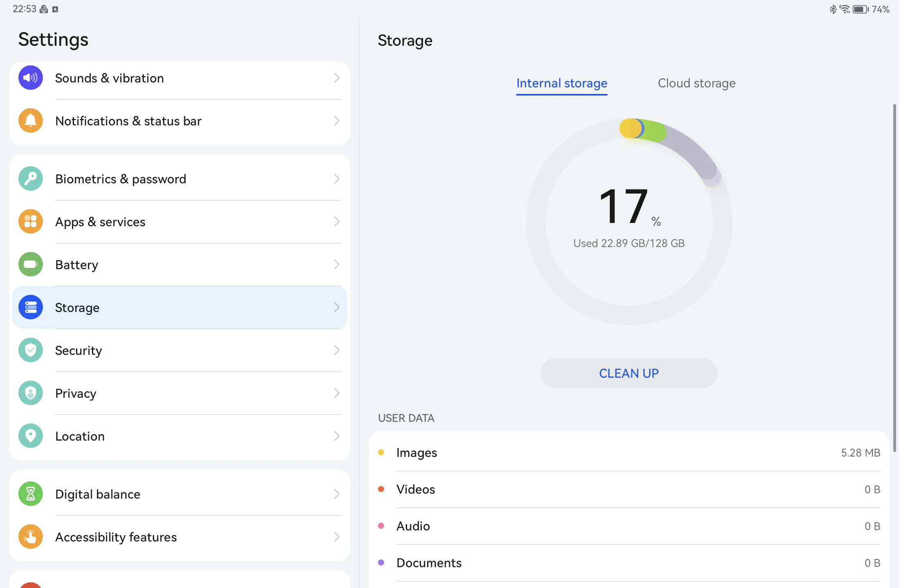Tap the Accessibility features hand icon

pyautogui.click(x=31, y=537)
